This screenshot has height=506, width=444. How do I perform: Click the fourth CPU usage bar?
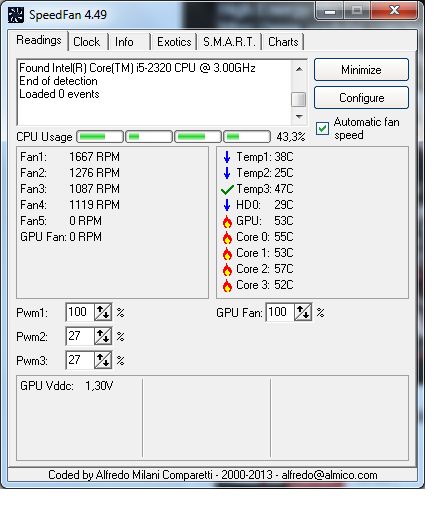tap(247, 136)
